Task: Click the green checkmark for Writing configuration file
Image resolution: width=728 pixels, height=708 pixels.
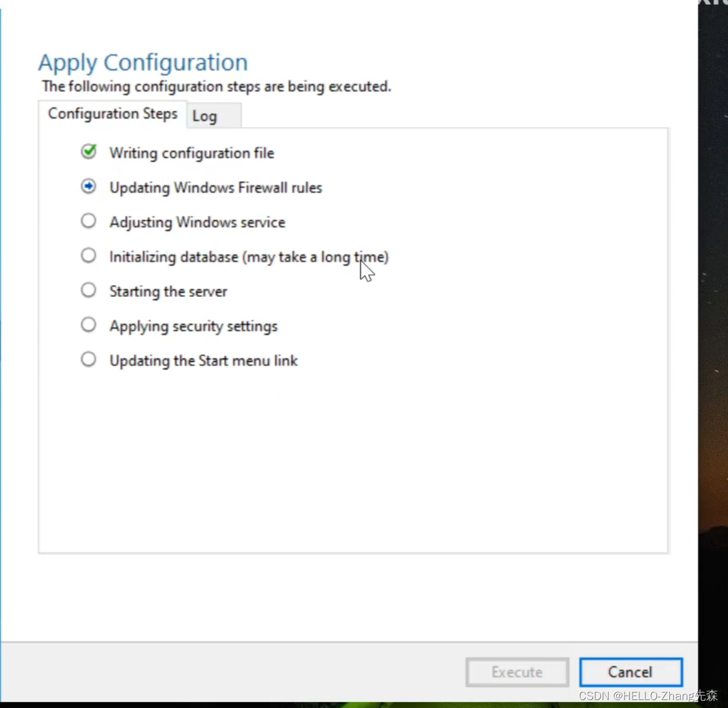Action: coord(89,151)
